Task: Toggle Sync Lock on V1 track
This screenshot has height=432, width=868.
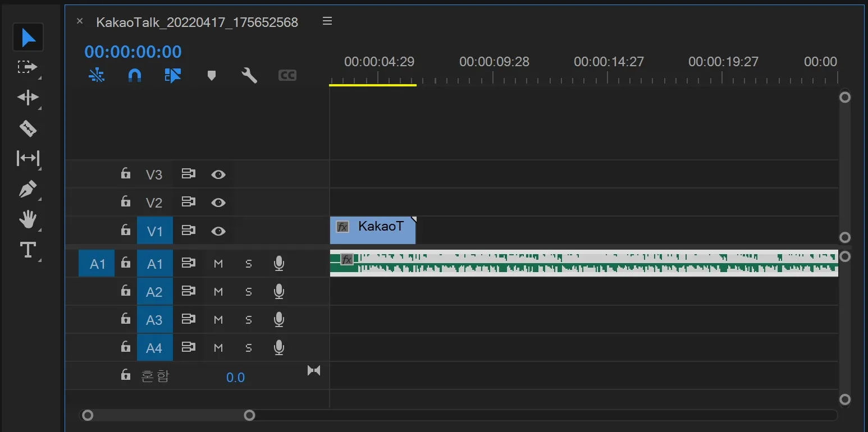Action: [x=189, y=230]
